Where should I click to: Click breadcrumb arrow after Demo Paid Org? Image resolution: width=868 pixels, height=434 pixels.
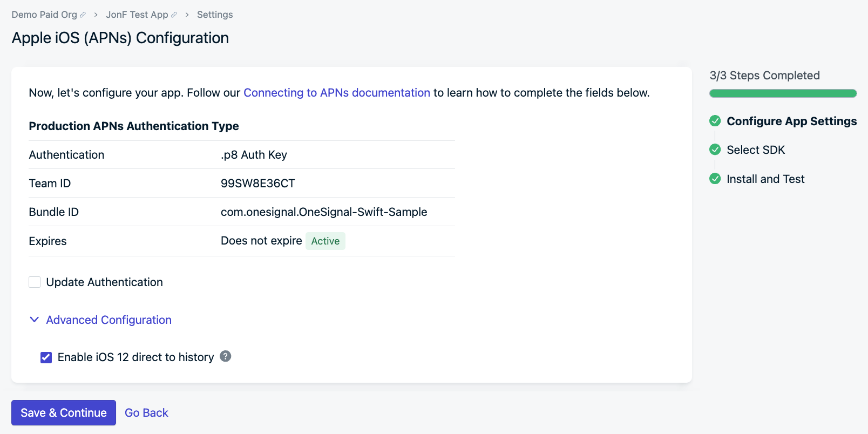96,15
